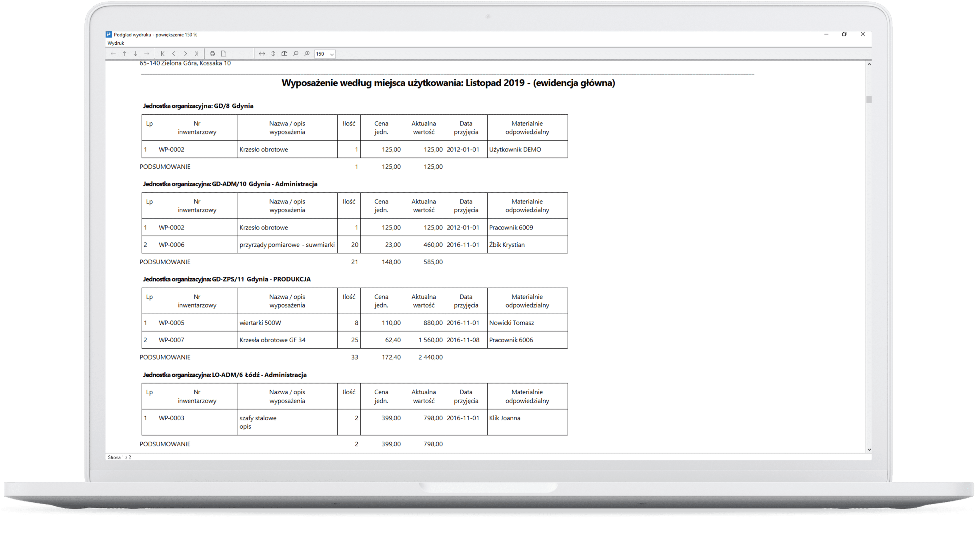
Task: Minimize the print preview window
Action: point(826,34)
